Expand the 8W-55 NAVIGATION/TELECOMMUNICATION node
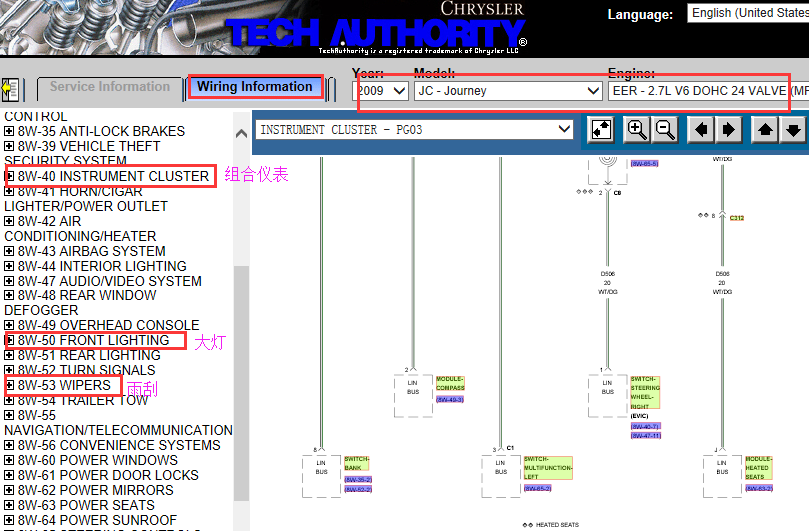The image size is (809, 531). [x=9, y=415]
